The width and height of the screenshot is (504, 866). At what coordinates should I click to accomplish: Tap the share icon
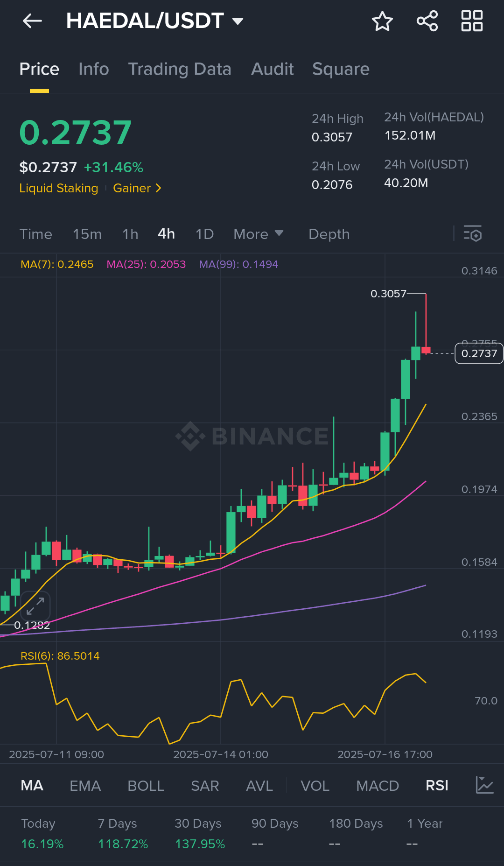click(x=427, y=21)
